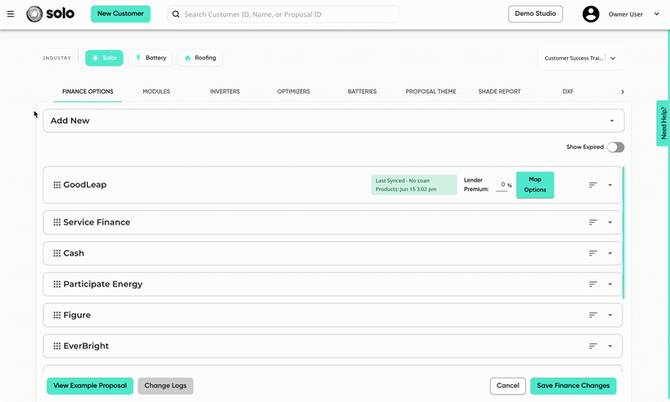Screen dimensions: 670x402
Task: Click the Service Finance sort lines icon
Action: click(x=593, y=222)
